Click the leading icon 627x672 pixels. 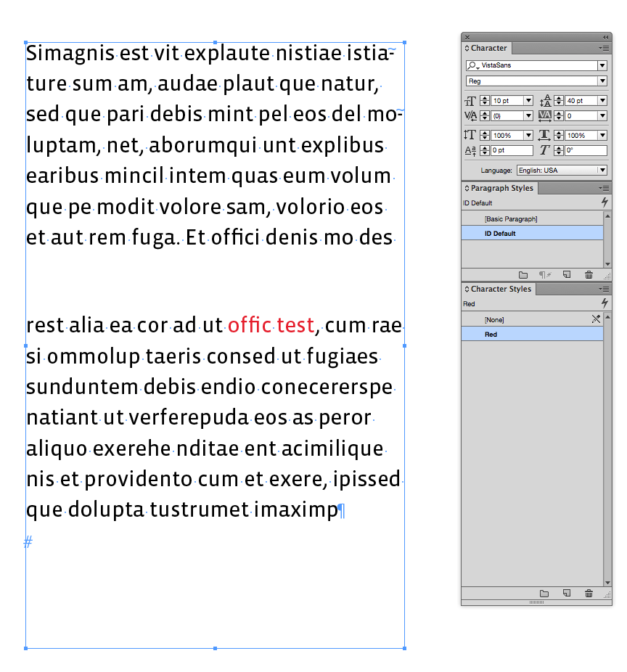pos(545,101)
